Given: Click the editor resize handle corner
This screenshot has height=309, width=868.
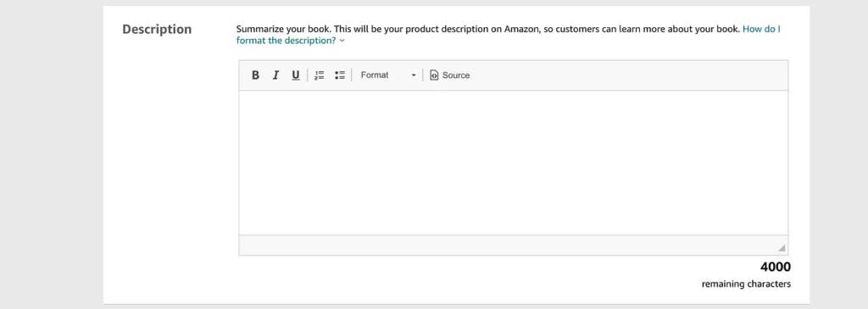Looking at the screenshot, I should [781, 248].
